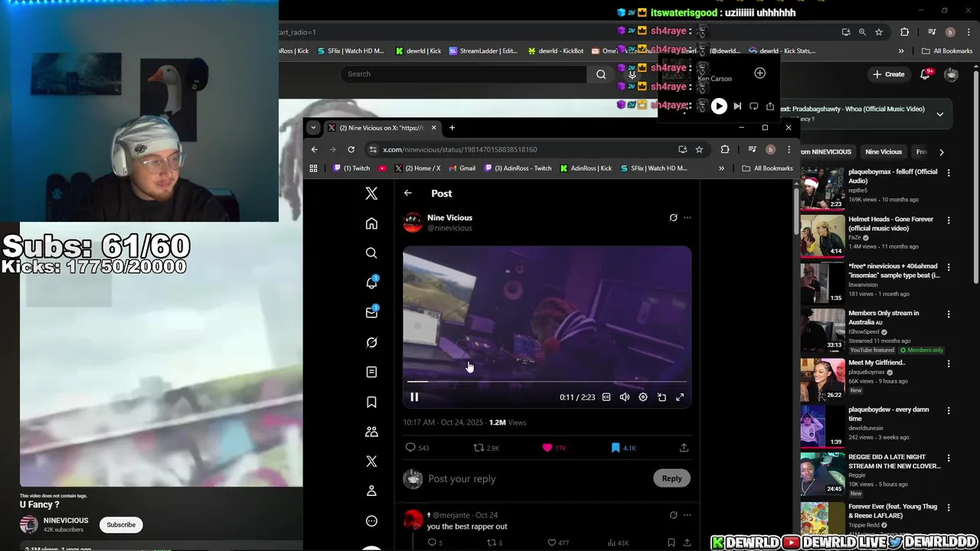Open (2) Home / X bookmark
980x551 pixels.
[417, 168]
